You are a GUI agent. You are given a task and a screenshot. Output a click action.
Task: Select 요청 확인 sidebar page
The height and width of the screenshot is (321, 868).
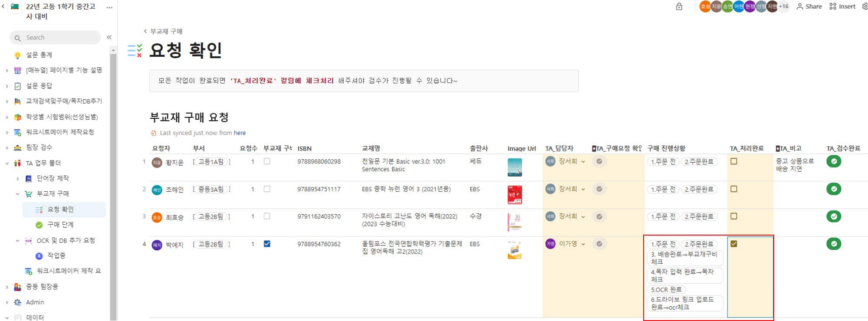click(64, 210)
